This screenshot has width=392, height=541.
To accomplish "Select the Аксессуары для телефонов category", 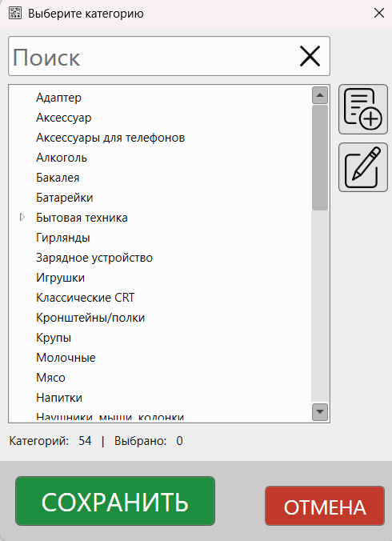I will tap(110, 138).
